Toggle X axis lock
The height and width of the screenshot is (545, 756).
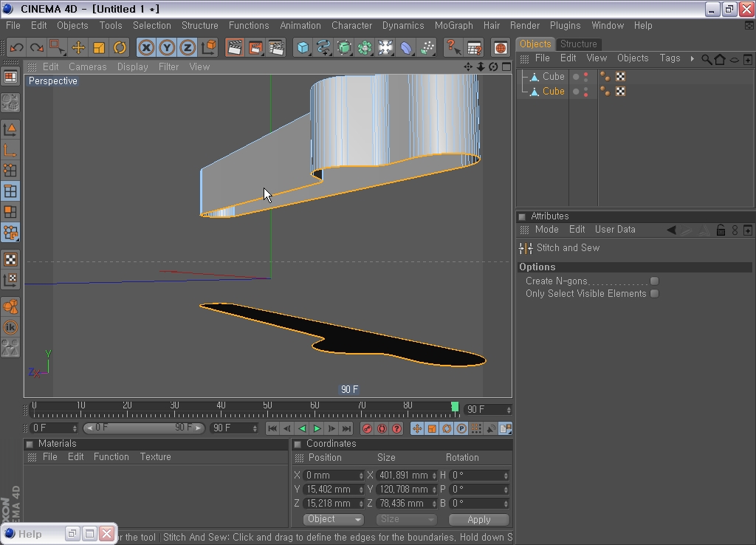146,47
